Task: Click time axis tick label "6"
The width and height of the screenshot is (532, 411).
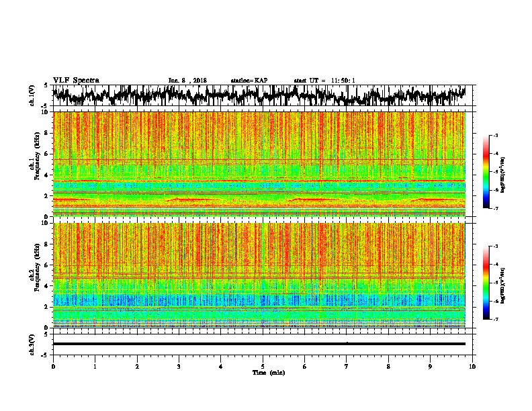Action: (x=305, y=367)
